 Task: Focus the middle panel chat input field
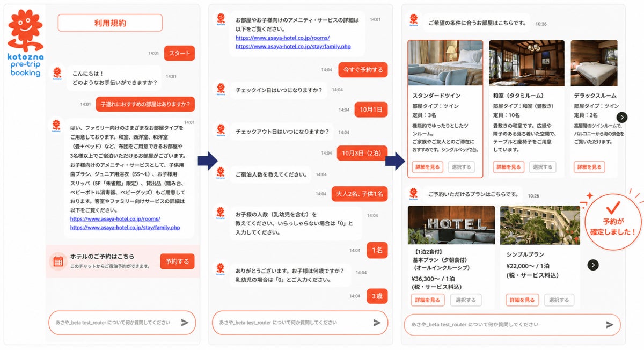299,323
